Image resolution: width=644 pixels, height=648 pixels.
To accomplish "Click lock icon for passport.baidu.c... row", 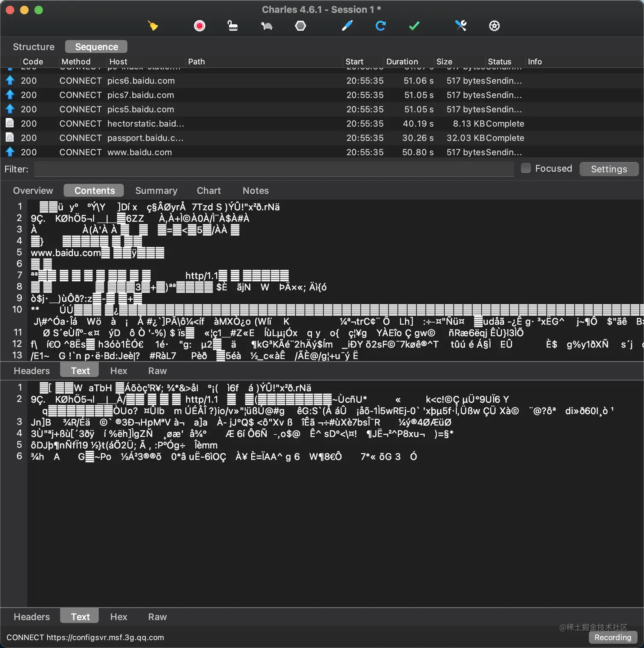I will [10, 138].
